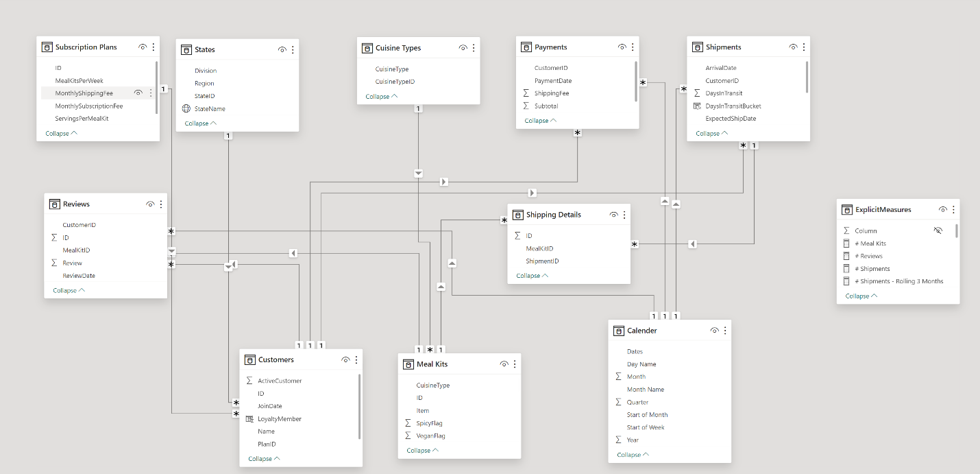
Task: Hide the Shipments table using eye icon
Action: [793, 47]
